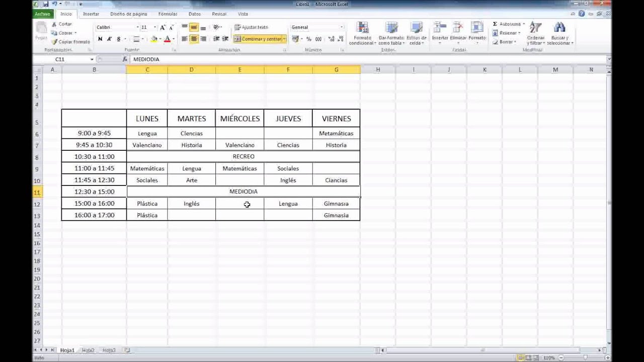Open the Calibri font name dropdown
This screenshot has height=362, width=644.
137,27
